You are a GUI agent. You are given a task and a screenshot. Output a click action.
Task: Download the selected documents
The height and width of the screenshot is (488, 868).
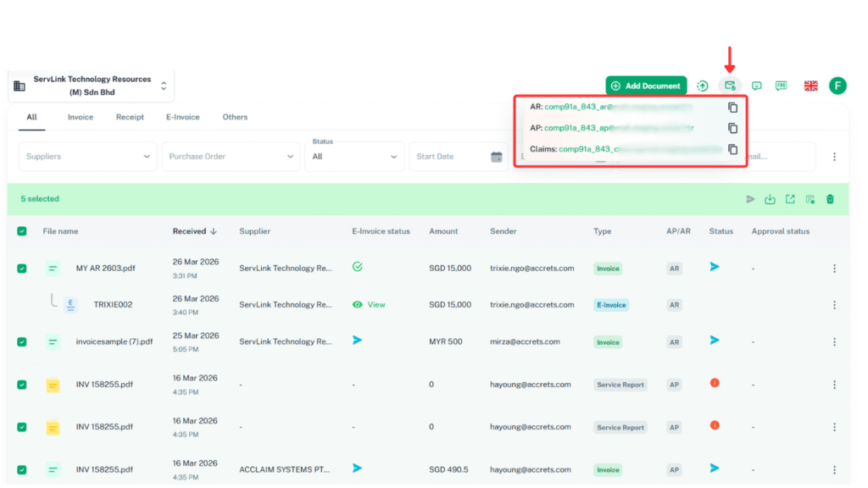coord(770,199)
